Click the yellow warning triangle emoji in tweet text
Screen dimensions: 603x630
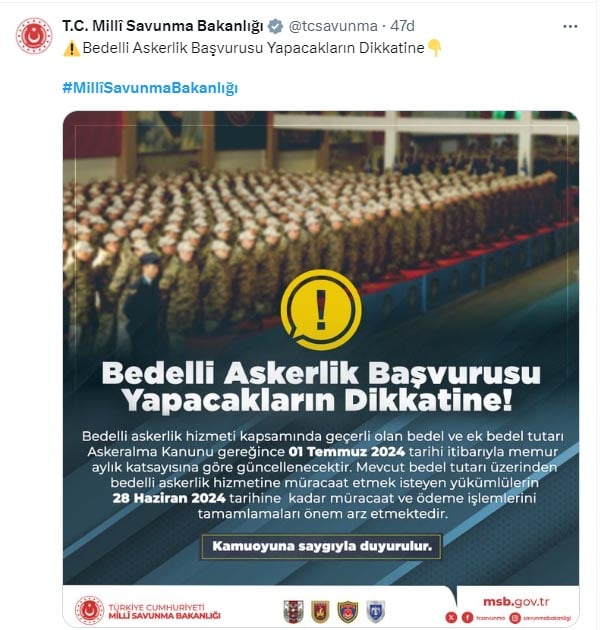click(x=72, y=49)
